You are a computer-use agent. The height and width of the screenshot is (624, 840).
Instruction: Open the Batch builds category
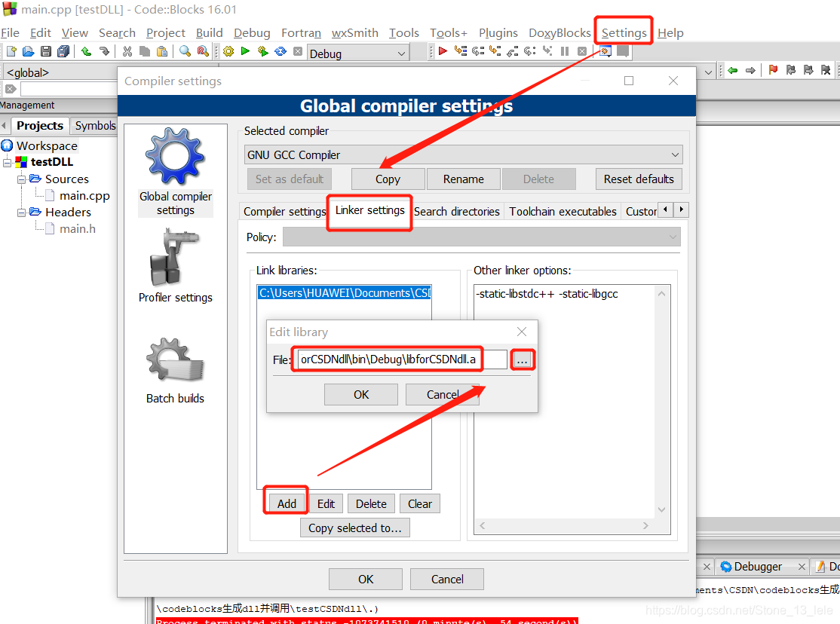(x=175, y=371)
